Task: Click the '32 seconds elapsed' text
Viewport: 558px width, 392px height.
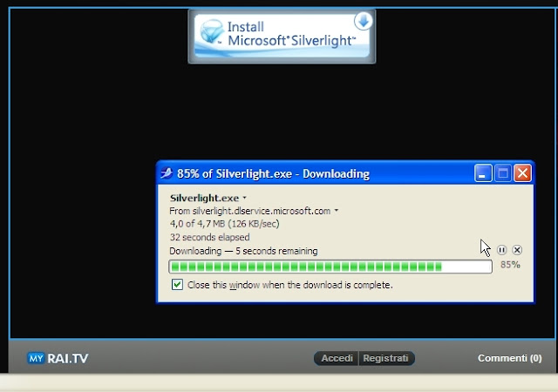Action: click(x=209, y=237)
